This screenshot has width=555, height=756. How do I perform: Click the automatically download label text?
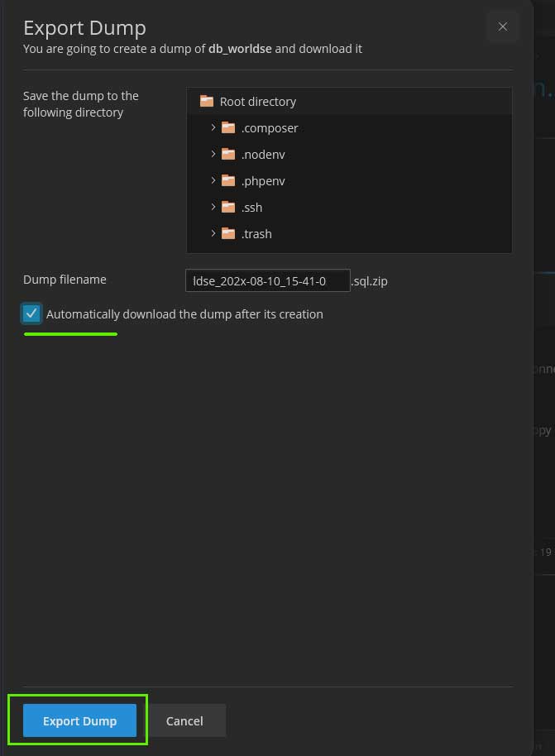[x=184, y=314]
